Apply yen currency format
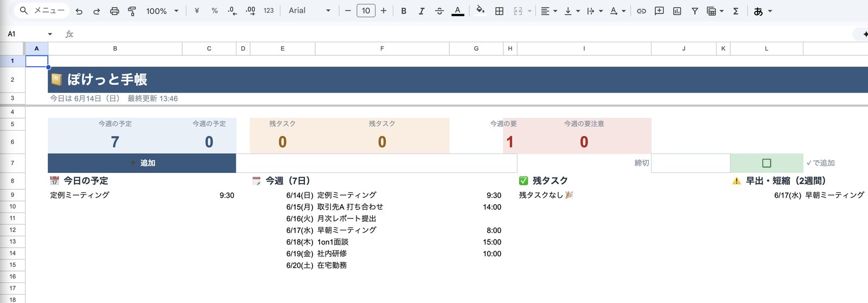Screen dimensions: 868x303 pos(196,11)
